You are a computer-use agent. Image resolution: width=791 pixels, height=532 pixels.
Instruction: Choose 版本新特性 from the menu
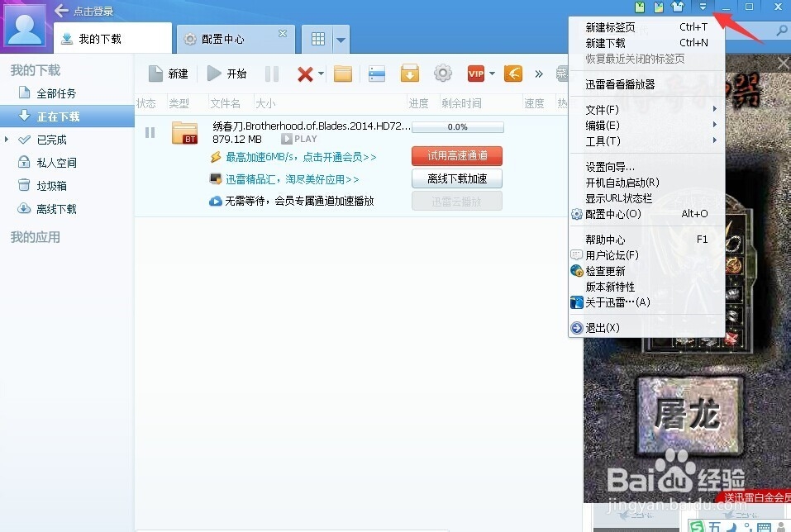pyautogui.click(x=646, y=287)
